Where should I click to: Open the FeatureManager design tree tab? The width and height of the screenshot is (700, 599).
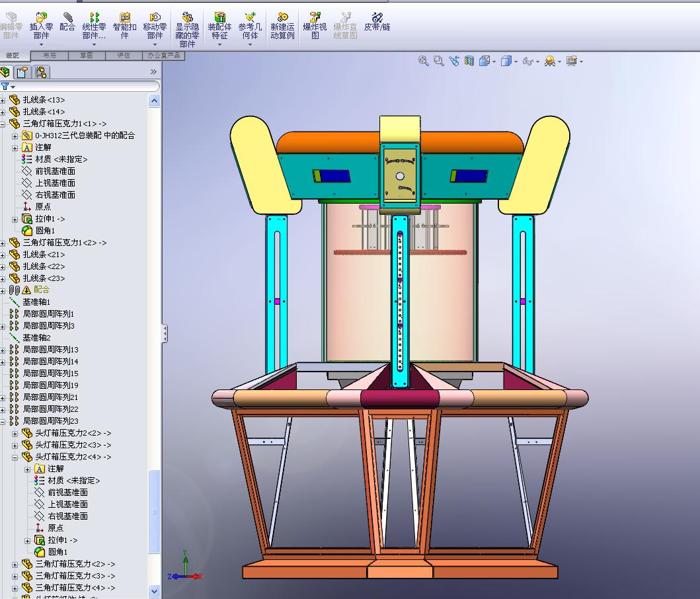(5, 72)
